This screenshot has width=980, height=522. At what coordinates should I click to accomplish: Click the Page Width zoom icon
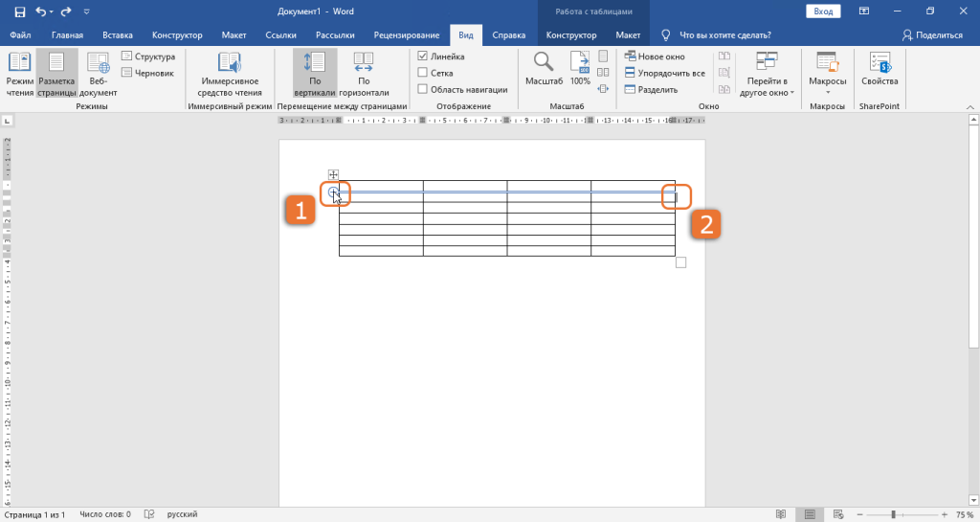coord(603,89)
